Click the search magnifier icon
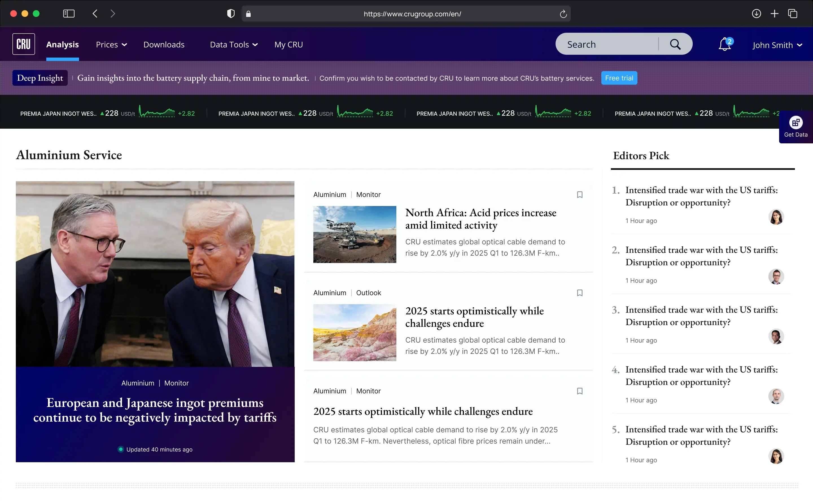The image size is (813, 504). click(x=675, y=44)
